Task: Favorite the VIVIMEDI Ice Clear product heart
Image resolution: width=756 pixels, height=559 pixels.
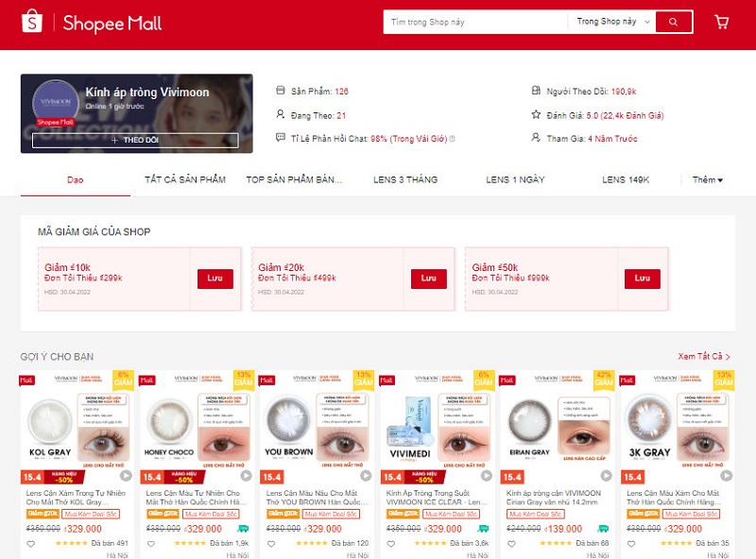Action: coord(391,544)
